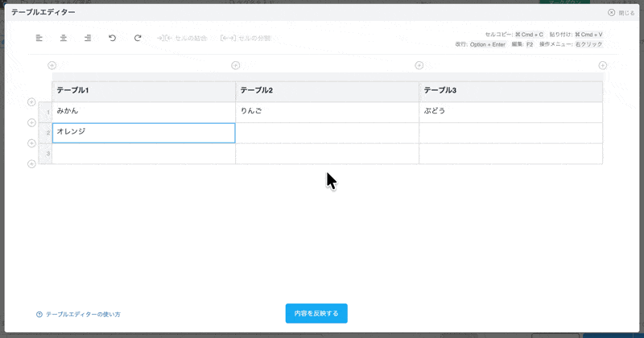644x338 pixels.
Task: Add column with plus icon after テーブル3
Action: click(x=602, y=65)
